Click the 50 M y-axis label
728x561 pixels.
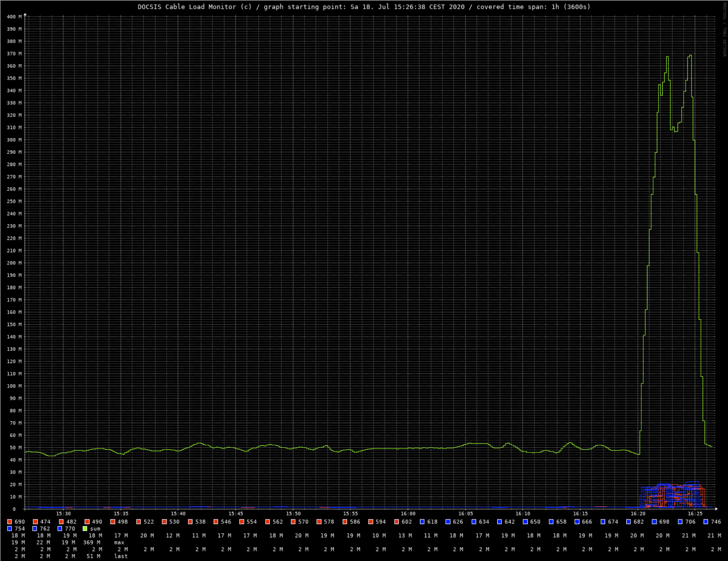16,447
